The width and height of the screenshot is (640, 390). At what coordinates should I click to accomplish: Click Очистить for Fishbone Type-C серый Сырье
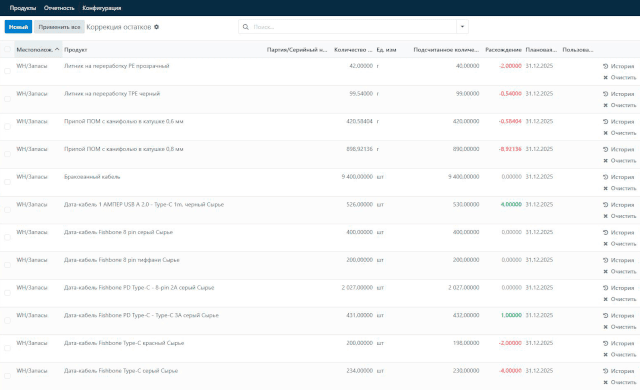click(x=620, y=383)
